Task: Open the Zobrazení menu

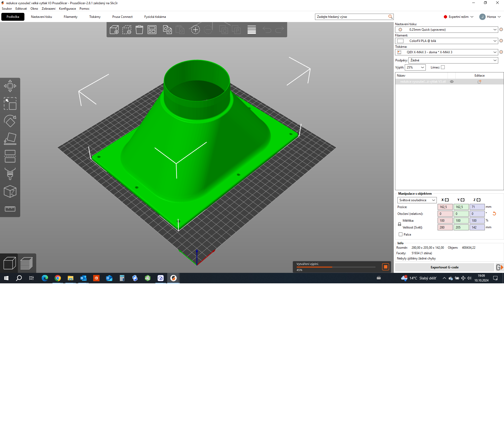Action: click(x=49, y=9)
